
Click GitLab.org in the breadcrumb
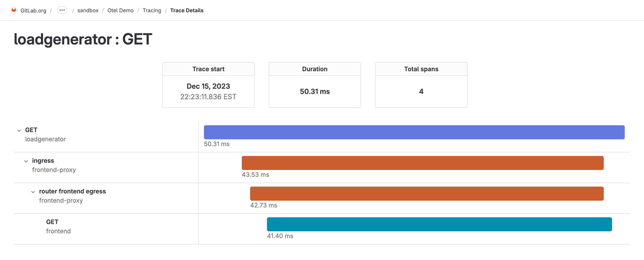tap(33, 10)
